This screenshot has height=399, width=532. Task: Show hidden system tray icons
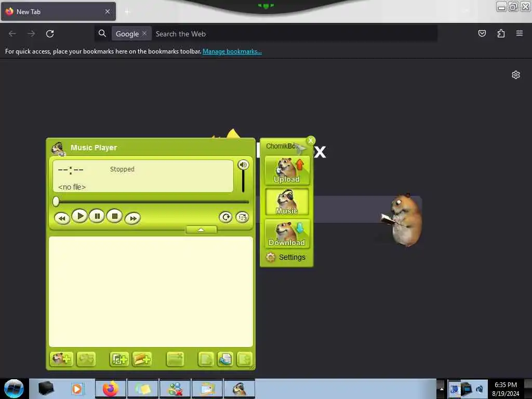[x=441, y=389]
